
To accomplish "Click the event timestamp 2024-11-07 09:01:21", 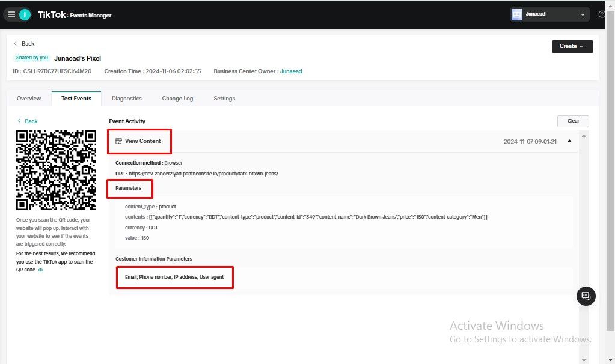I will (x=530, y=141).
